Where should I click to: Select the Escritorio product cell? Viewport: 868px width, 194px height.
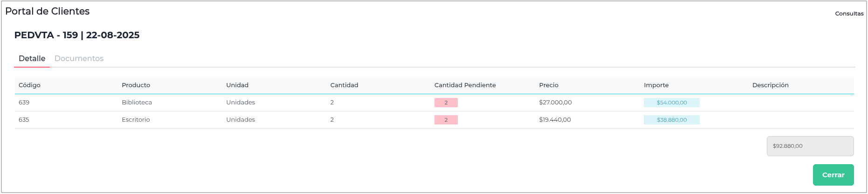tap(136, 119)
